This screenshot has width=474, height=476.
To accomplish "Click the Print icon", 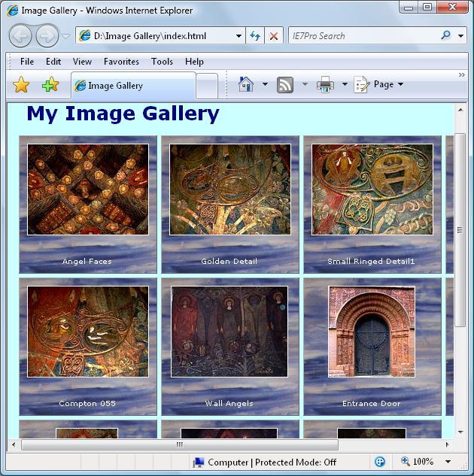I will tap(325, 84).
